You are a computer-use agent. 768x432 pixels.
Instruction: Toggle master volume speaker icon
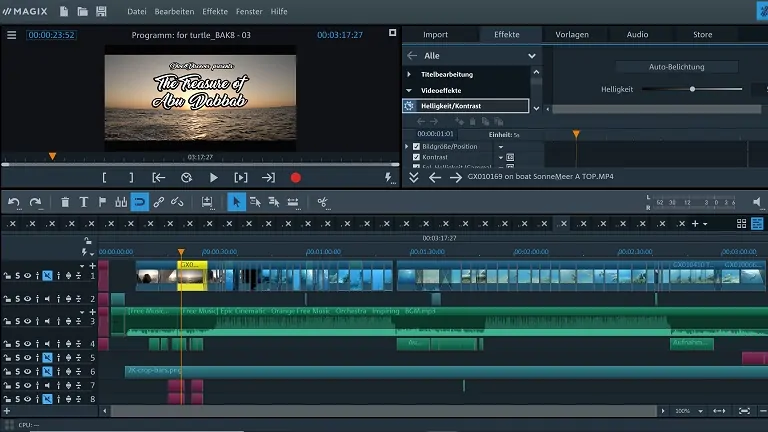(757, 202)
